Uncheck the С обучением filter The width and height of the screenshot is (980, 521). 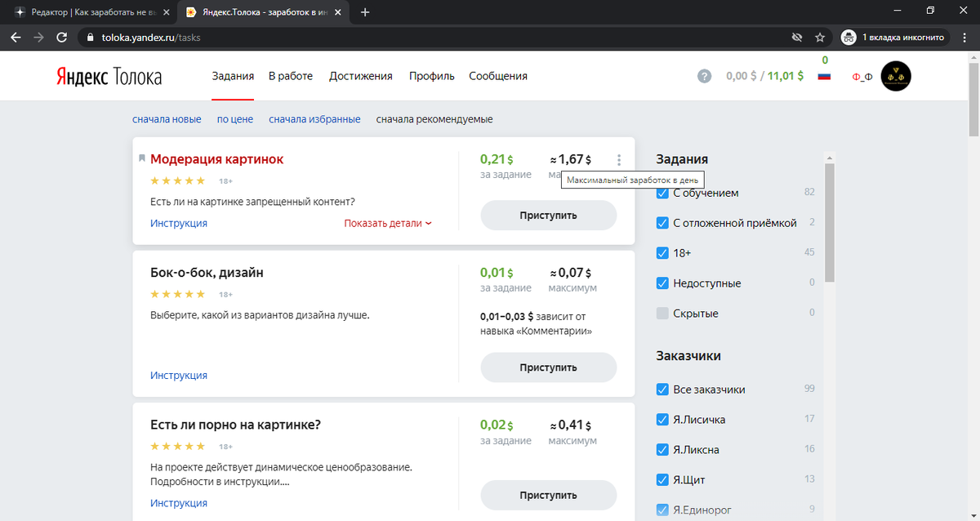[x=662, y=193]
